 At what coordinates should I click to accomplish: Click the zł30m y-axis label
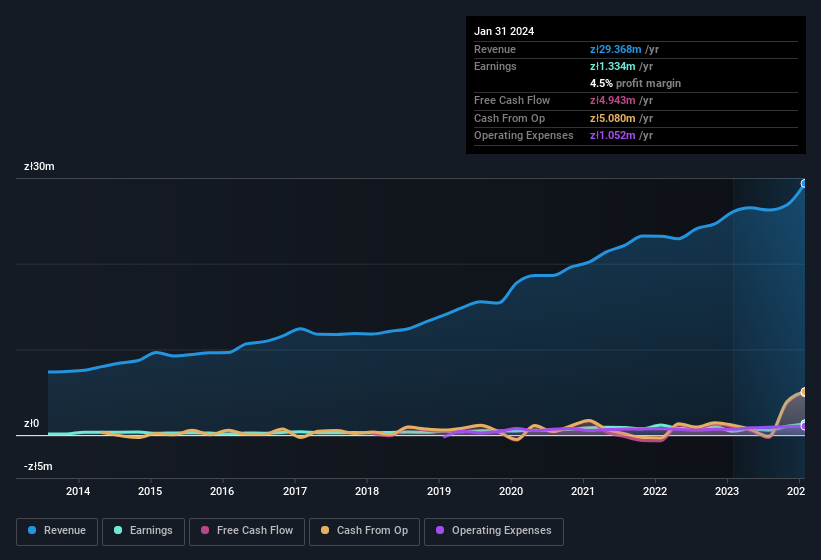click(x=39, y=166)
